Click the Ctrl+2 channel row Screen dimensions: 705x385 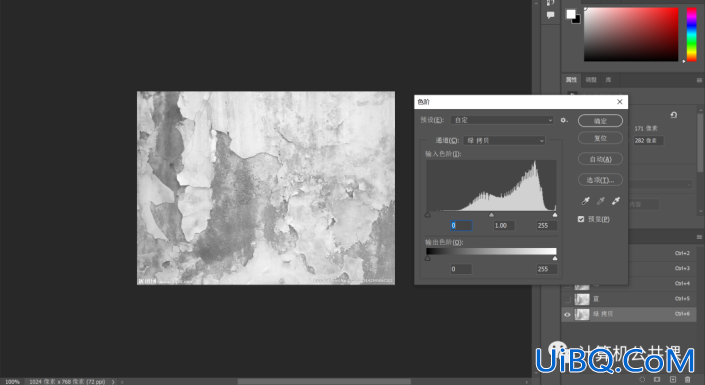point(662,253)
